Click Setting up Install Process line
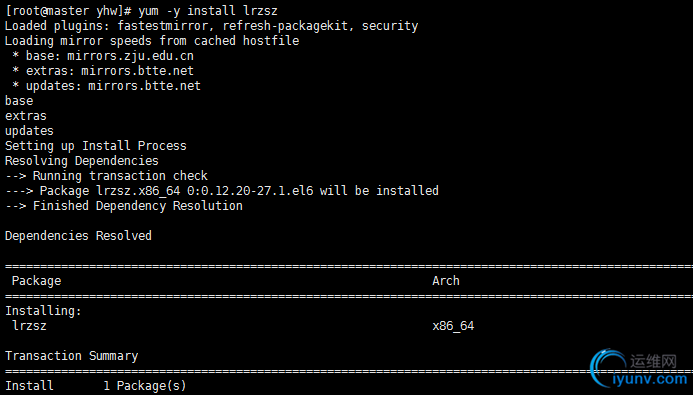The height and width of the screenshot is (395, 693). (95, 146)
